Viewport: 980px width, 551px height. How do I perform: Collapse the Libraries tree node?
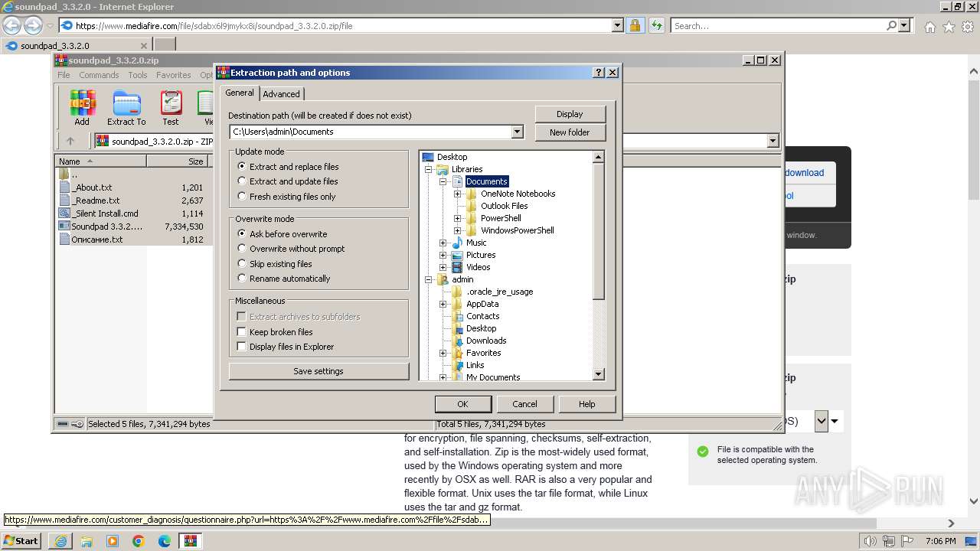(x=429, y=169)
